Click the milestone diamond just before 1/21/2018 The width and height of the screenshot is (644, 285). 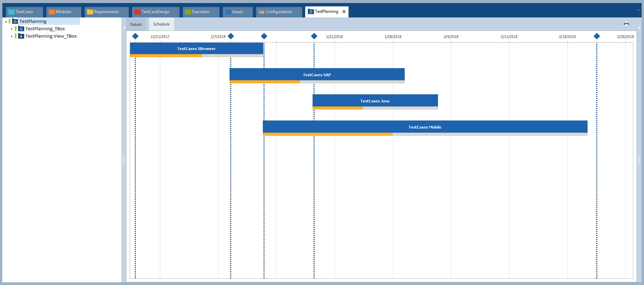(x=314, y=36)
